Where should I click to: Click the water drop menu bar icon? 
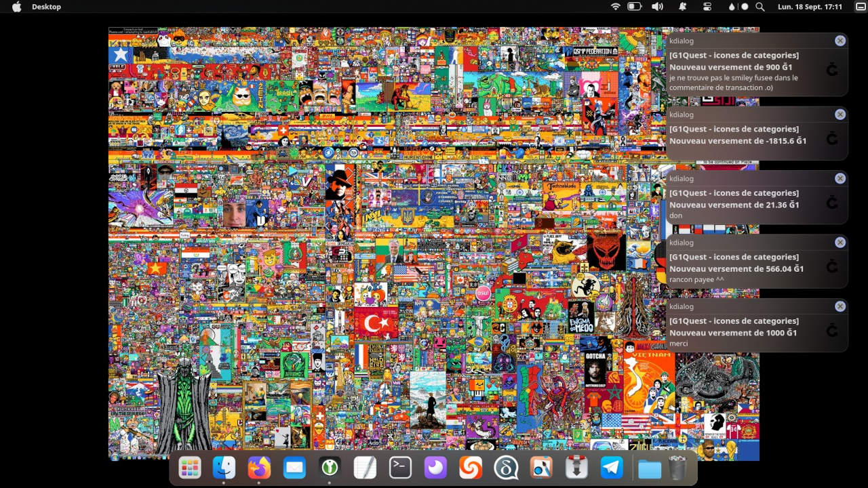[732, 6]
